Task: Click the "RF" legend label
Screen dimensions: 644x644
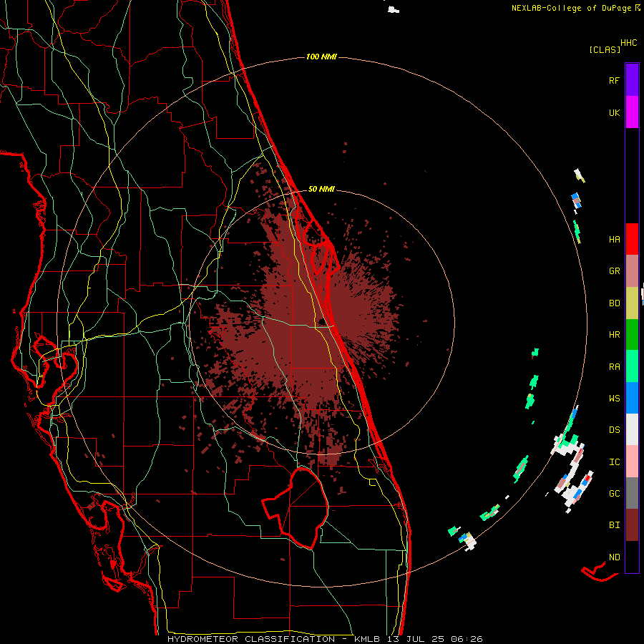Action: 614,80
